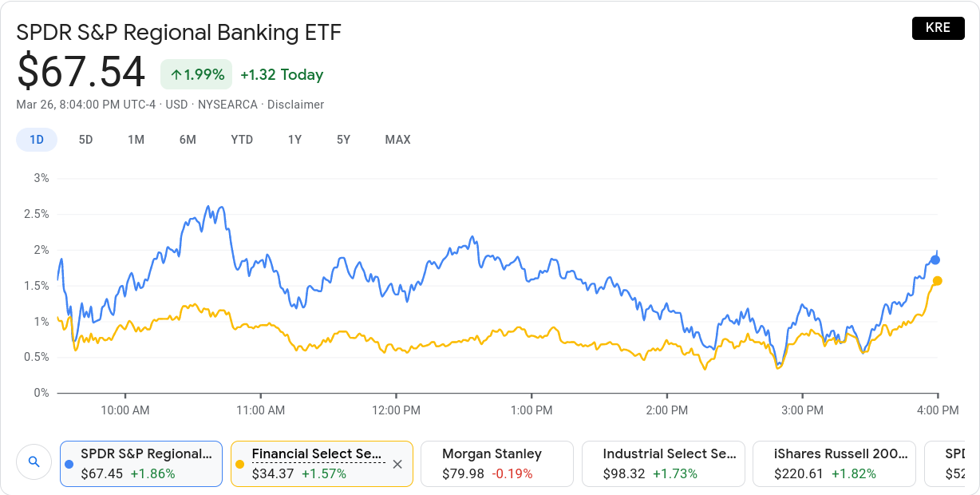Image resolution: width=980 pixels, height=495 pixels.
Task: Open the Disclaimer link
Action: coord(295,105)
